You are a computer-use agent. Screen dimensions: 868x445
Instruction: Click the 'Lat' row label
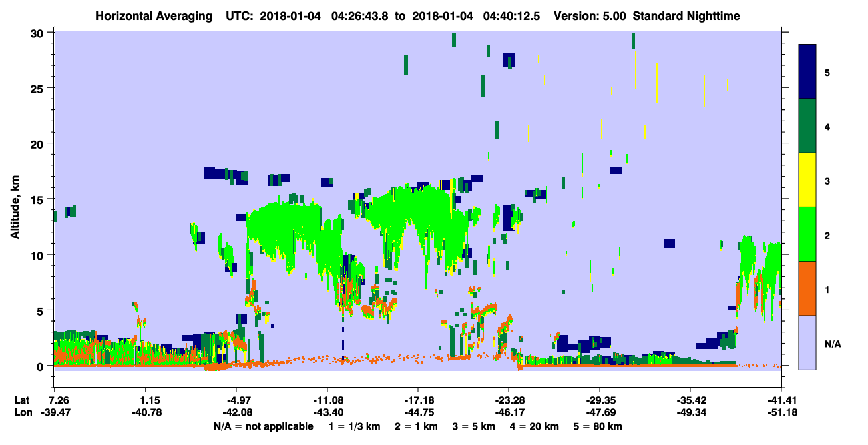(x=21, y=400)
